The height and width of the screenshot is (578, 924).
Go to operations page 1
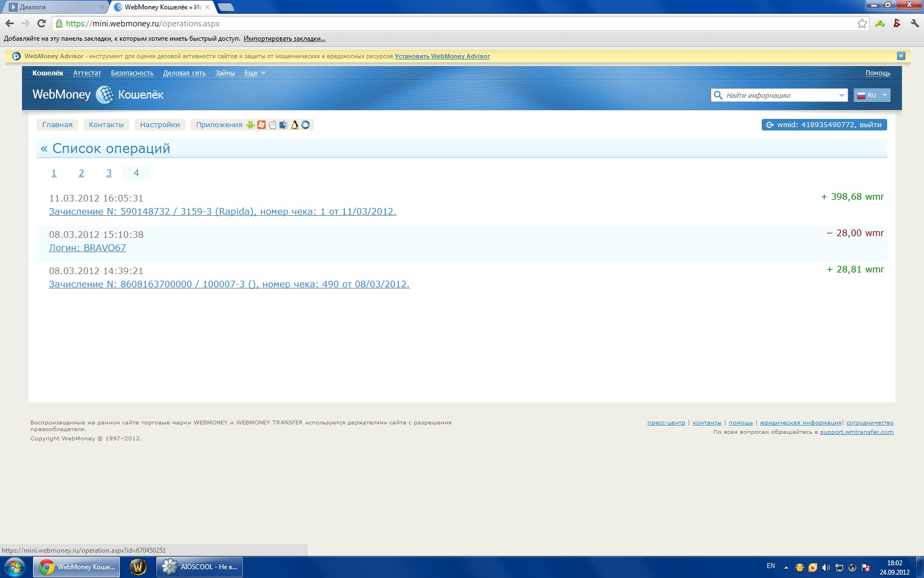[x=54, y=173]
